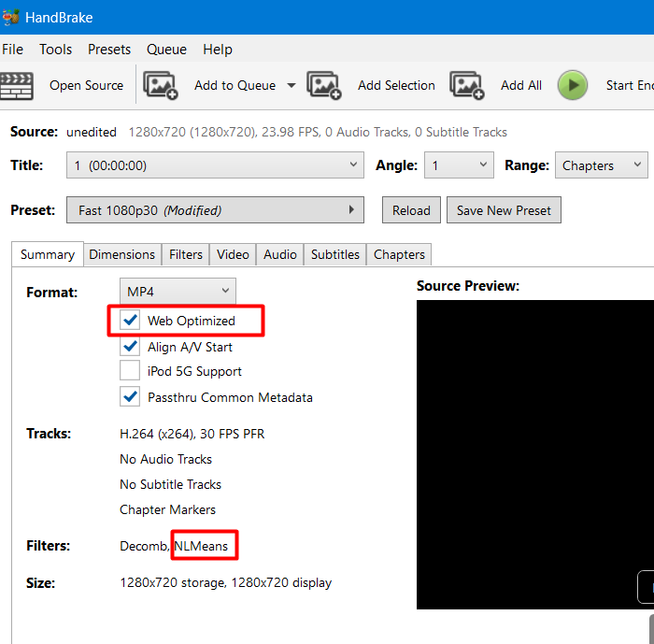
Task: Switch to the Audio tab
Action: tap(280, 254)
